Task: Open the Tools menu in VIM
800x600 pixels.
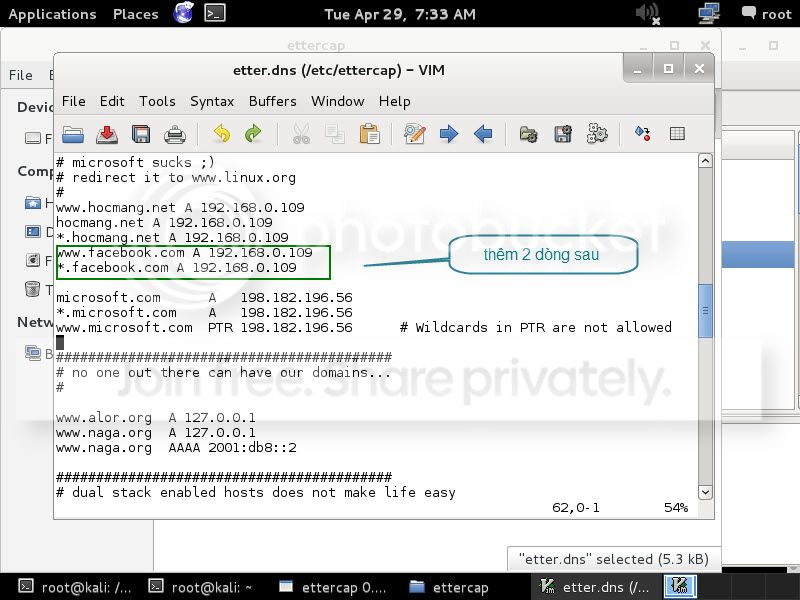Action: coord(157,101)
